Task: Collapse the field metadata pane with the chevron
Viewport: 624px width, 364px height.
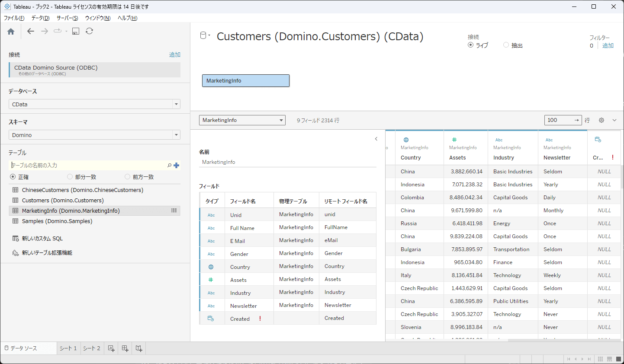Action: pyautogui.click(x=376, y=139)
